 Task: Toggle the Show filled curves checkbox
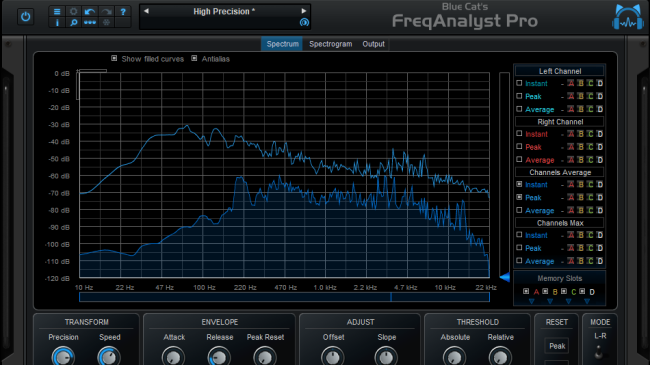[114, 58]
